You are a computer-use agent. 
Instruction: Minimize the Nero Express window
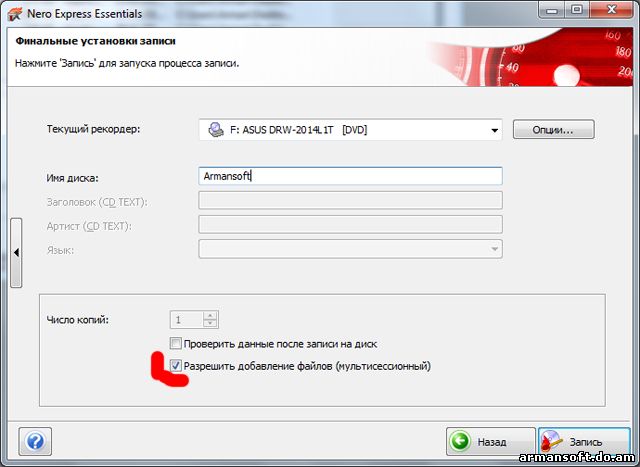click(552, 10)
